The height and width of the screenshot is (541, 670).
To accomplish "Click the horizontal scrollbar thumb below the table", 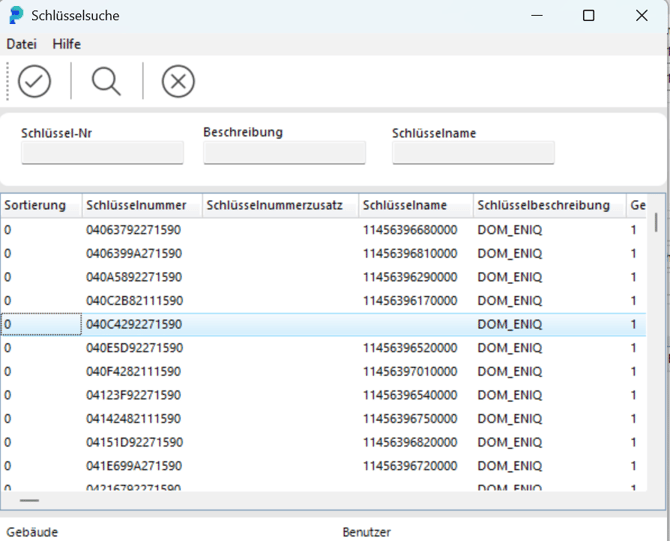I will pyautogui.click(x=29, y=500).
